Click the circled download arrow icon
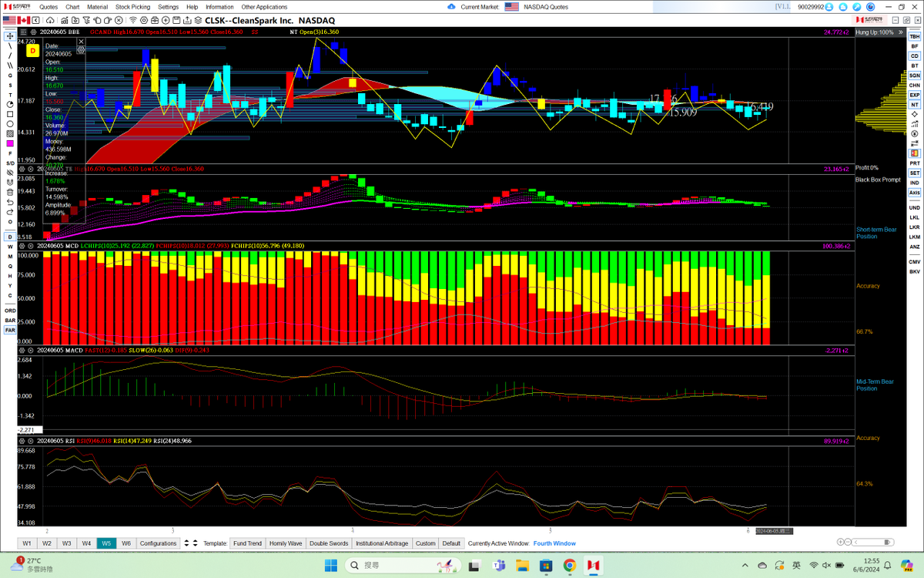Image resolution: width=924 pixels, height=578 pixels. [x=915, y=133]
